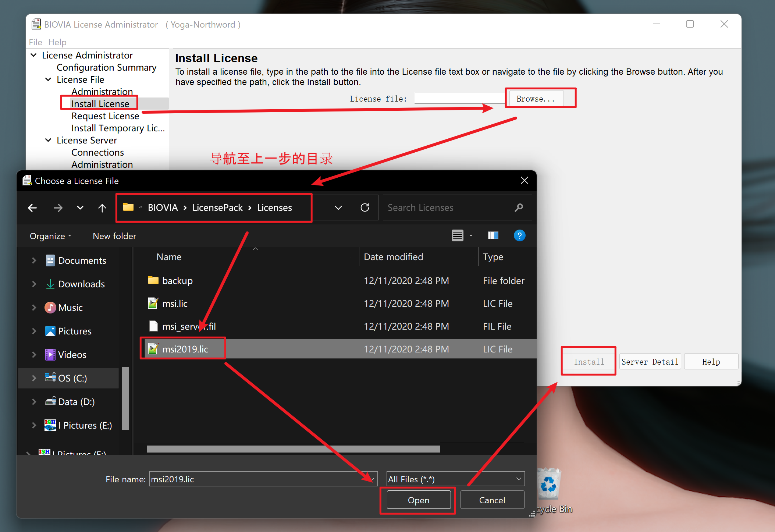Viewport: 775px width, 532px height.
Task: Select the Music icon in sidebar
Action: pos(50,308)
